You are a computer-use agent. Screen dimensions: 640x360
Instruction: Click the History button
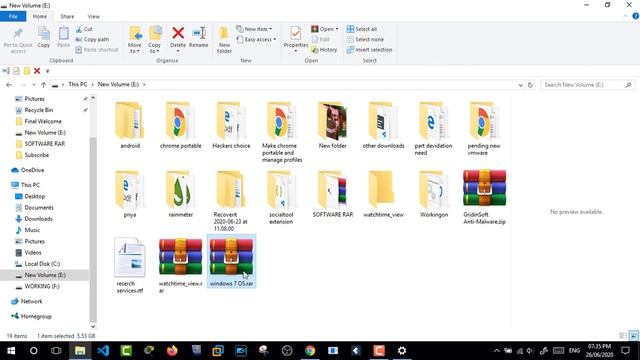coord(324,50)
